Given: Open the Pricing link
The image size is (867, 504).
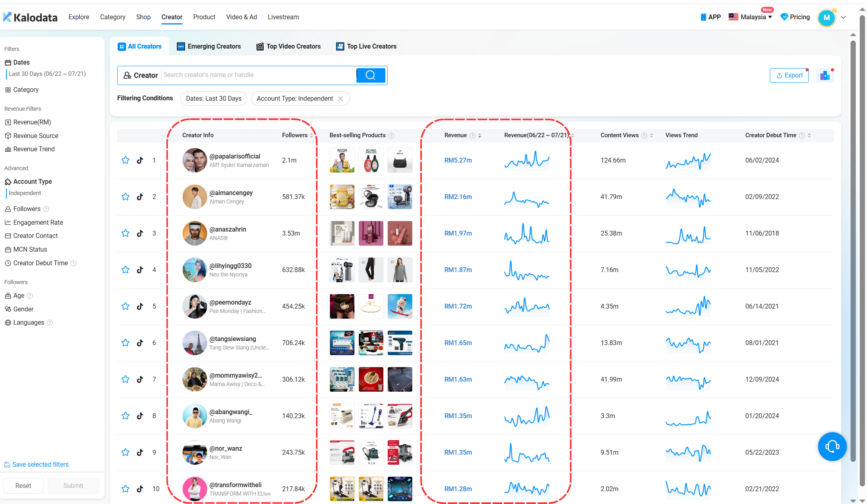Looking at the screenshot, I should click(x=795, y=17).
